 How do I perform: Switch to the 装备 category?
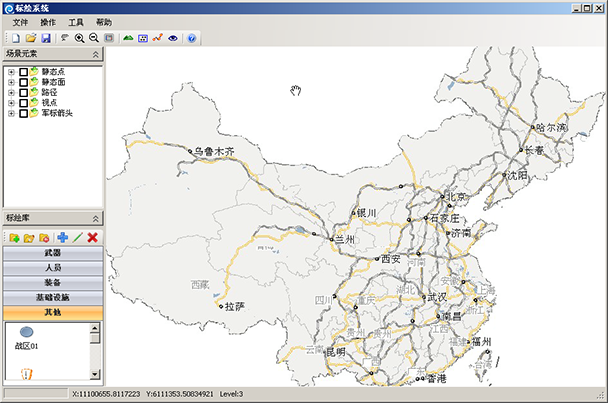[x=53, y=283]
